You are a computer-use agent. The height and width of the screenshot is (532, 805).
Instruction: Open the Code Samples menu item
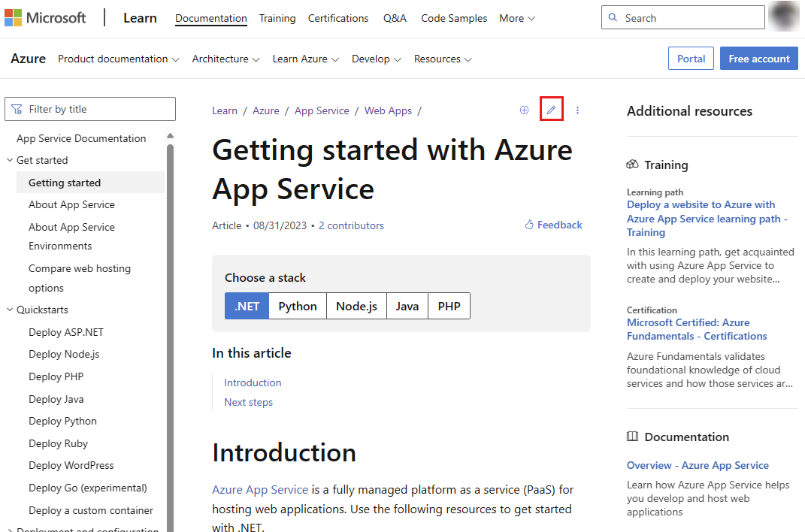click(454, 18)
